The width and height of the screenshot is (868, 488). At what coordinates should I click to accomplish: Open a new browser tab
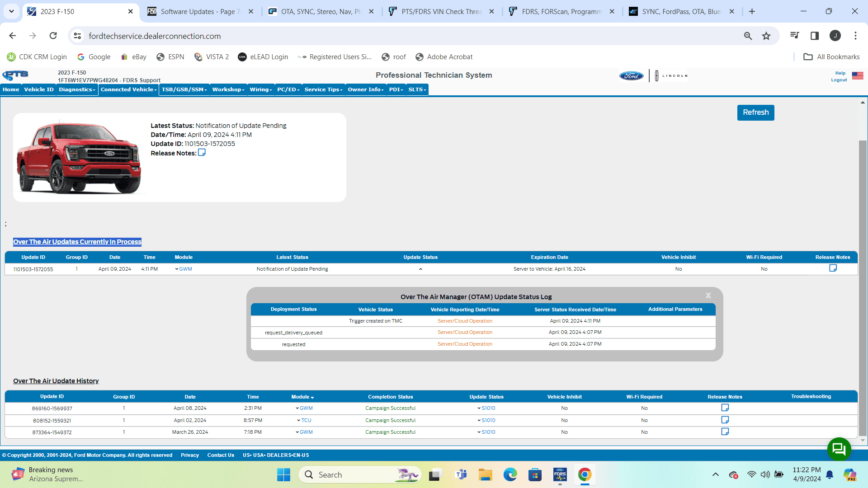tap(752, 11)
